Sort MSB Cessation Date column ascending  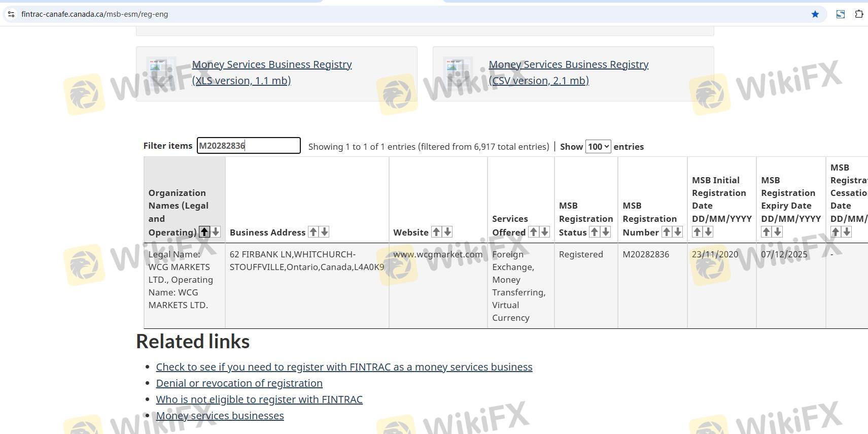point(836,232)
